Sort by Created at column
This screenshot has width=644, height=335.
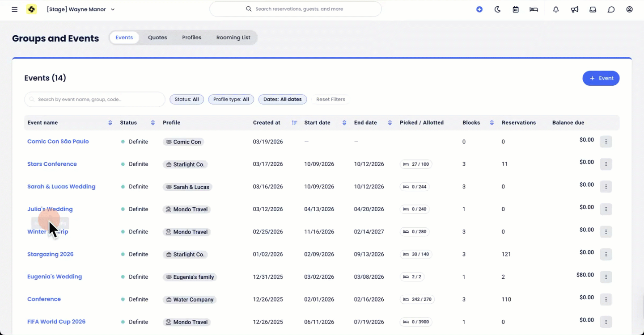294,123
